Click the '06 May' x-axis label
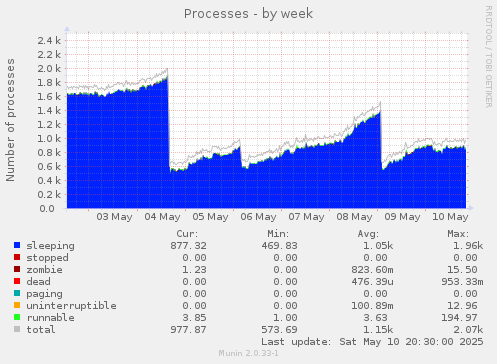This screenshot has width=497, height=364. (x=258, y=217)
